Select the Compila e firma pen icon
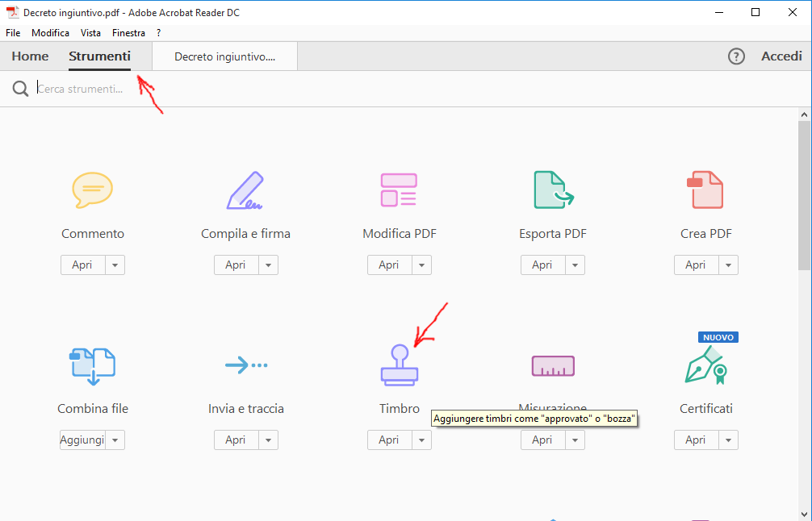 (x=245, y=190)
